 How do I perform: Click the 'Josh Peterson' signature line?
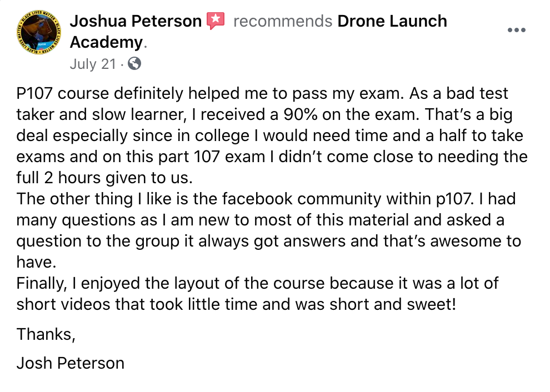71,363
